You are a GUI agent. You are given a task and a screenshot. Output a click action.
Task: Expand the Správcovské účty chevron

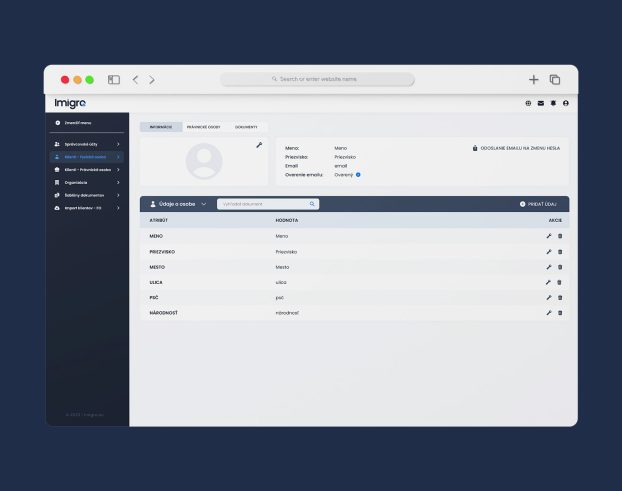118,144
